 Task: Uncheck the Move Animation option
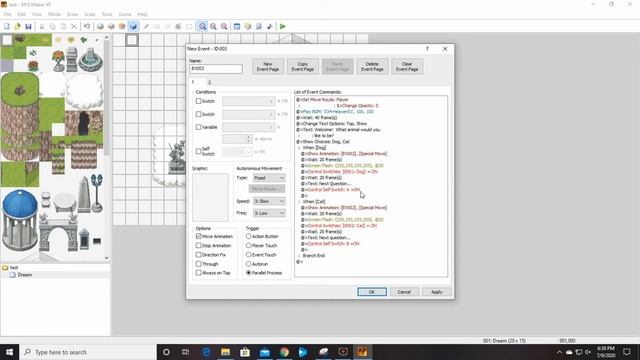tap(198, 236)
